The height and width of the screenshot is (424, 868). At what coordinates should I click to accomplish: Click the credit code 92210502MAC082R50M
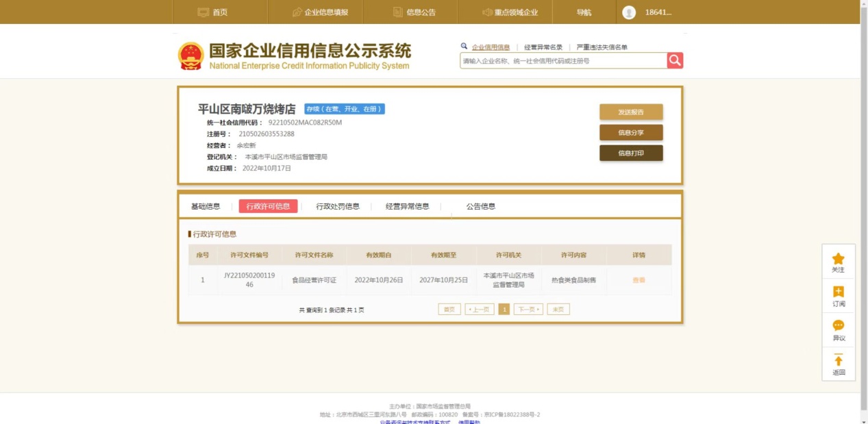point(305,123)
